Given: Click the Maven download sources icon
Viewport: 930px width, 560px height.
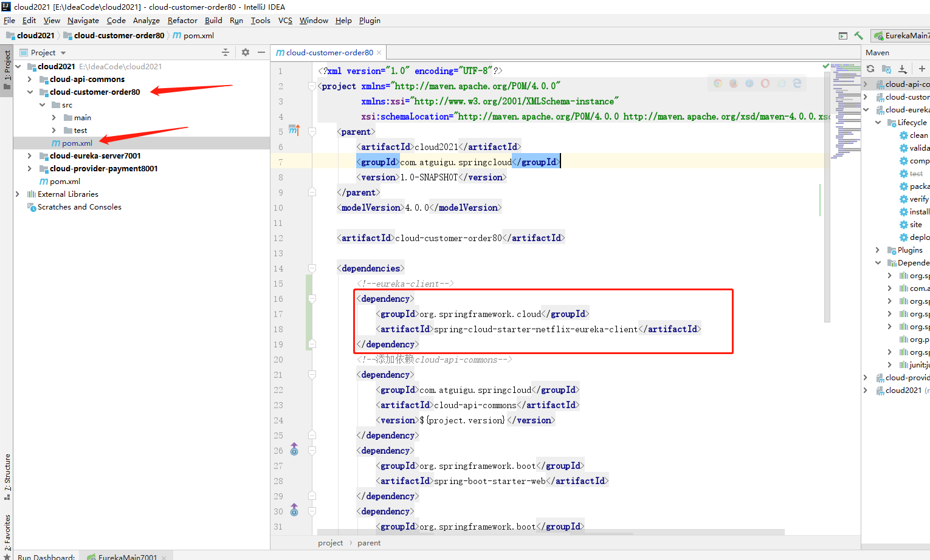Looking at the screenshot, I should pos(903,69).
